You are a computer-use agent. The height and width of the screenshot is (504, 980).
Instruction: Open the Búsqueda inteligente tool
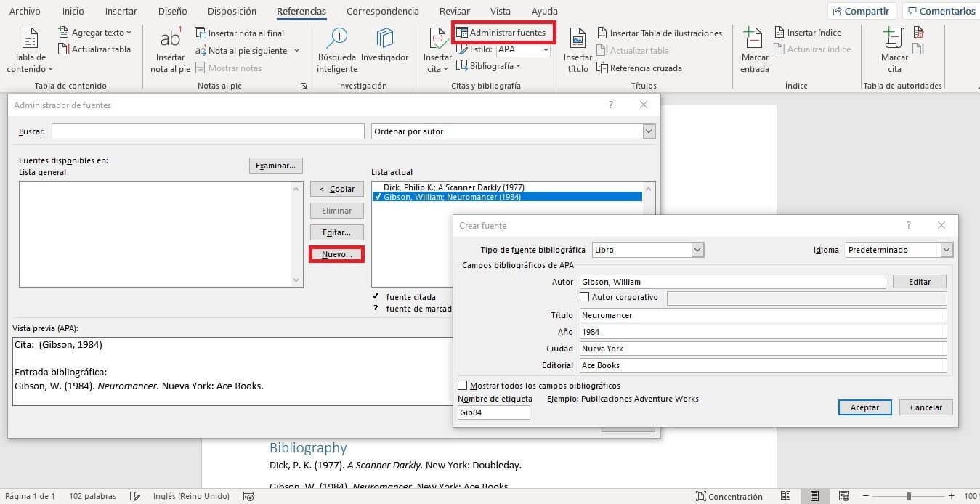(x=336, y=51)
